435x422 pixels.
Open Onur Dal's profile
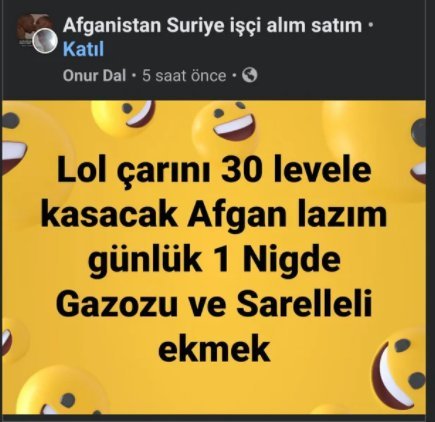click(95, 76)
